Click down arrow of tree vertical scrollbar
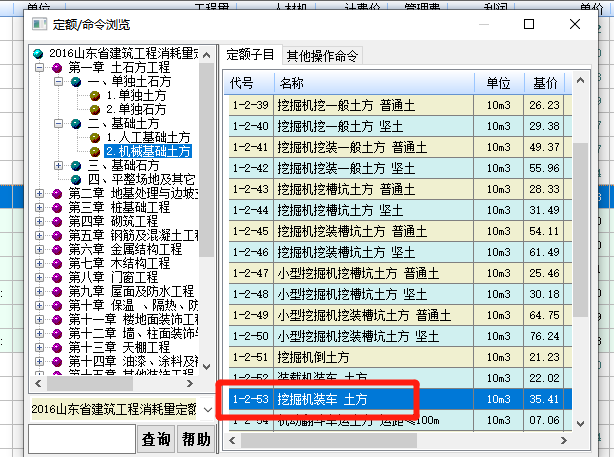614x457 pixels. (x=207, y=367)
